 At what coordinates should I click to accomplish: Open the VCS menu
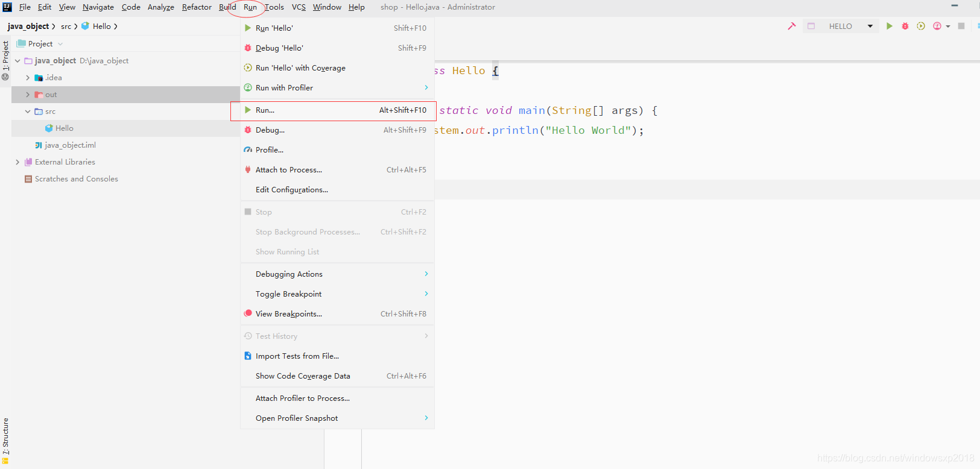point(299,7)
